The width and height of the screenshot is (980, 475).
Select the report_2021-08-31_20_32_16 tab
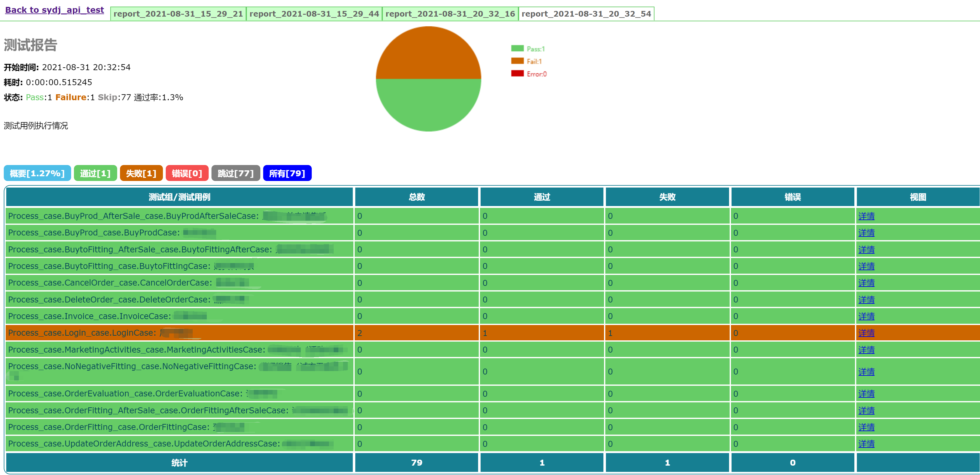[x=450, y=14]
